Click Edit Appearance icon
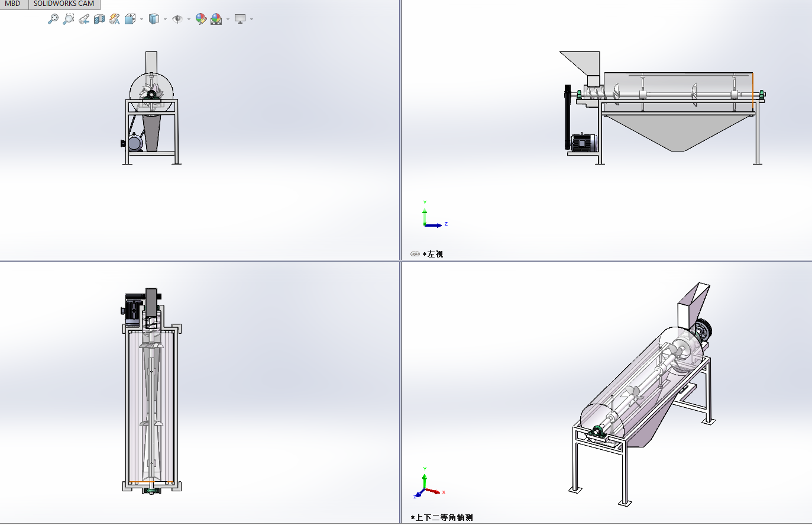Image resolution: width=812 pixels, height=525 pixels. coord(201,19)
